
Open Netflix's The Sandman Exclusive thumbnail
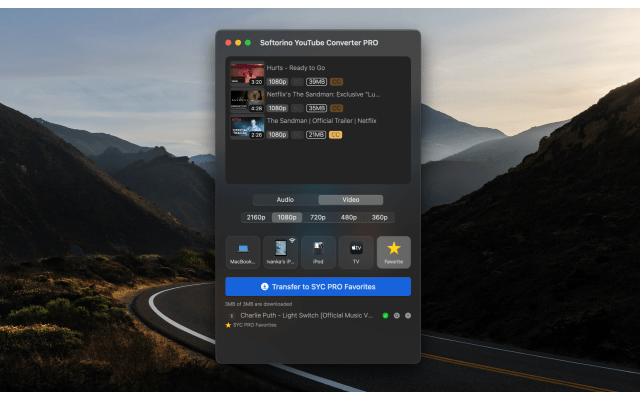tap(247, 100)
